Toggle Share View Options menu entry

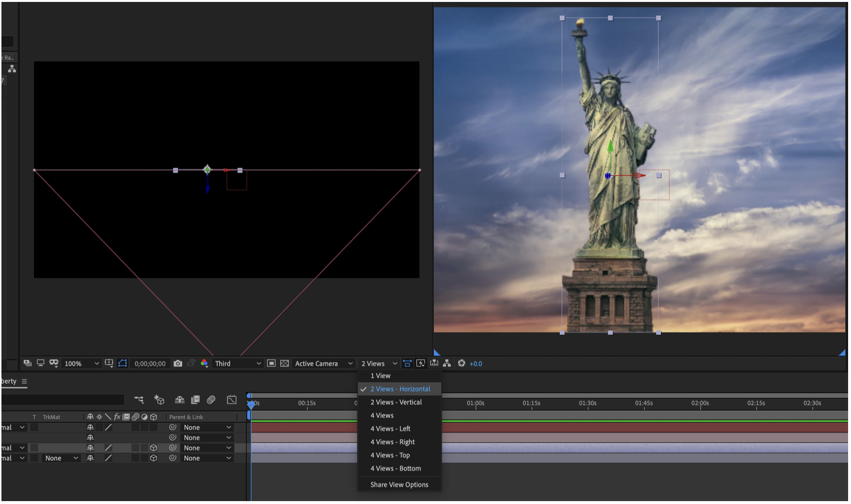(399, 485)
